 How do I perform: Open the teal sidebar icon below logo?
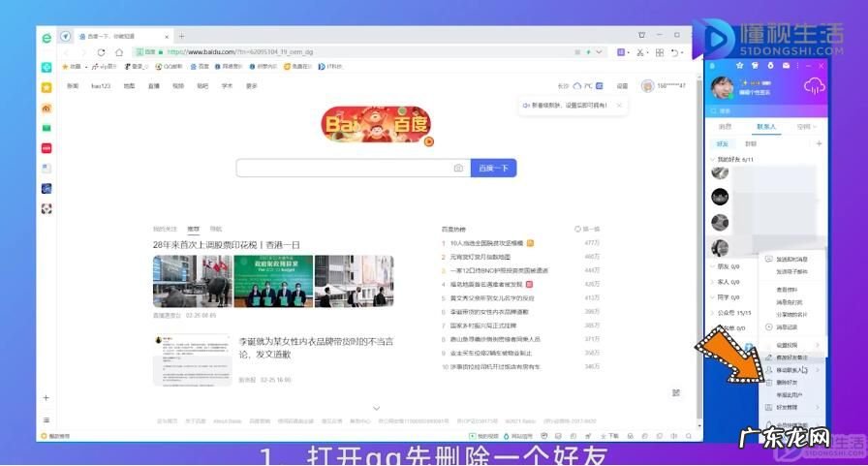46,67
